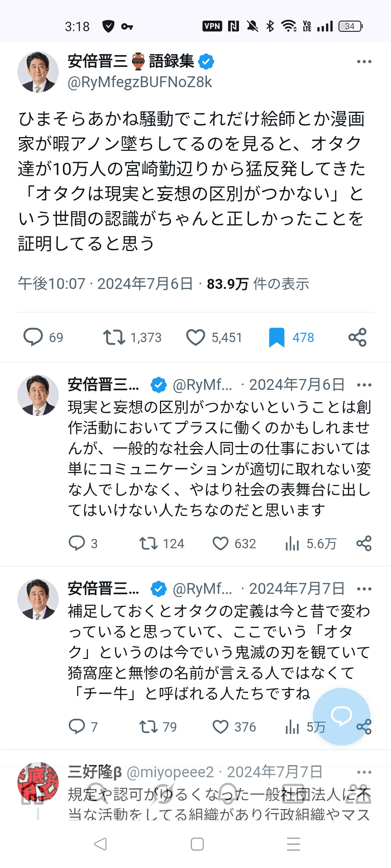Open reply on the main tweet
Viewport: 391px width, 868px height.
[x=33, y=337]
